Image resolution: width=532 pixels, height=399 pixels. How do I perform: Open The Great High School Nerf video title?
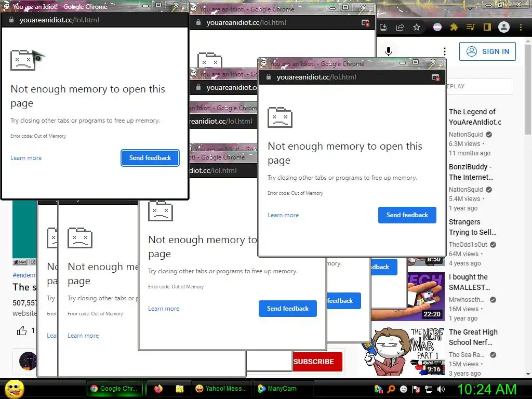(x=473, y=337)
